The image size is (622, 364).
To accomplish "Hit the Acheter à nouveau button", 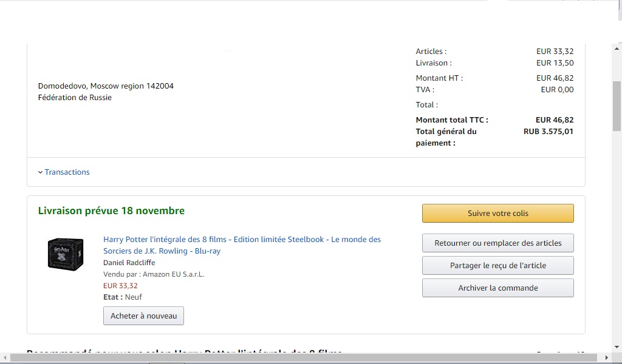I will click(143, 315).
